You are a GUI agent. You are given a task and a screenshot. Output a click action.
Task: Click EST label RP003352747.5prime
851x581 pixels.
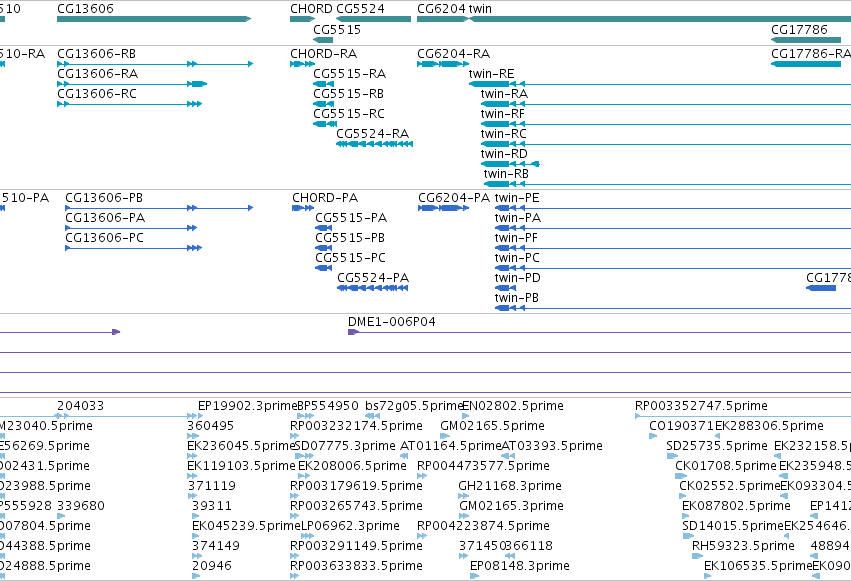point(701,406)
